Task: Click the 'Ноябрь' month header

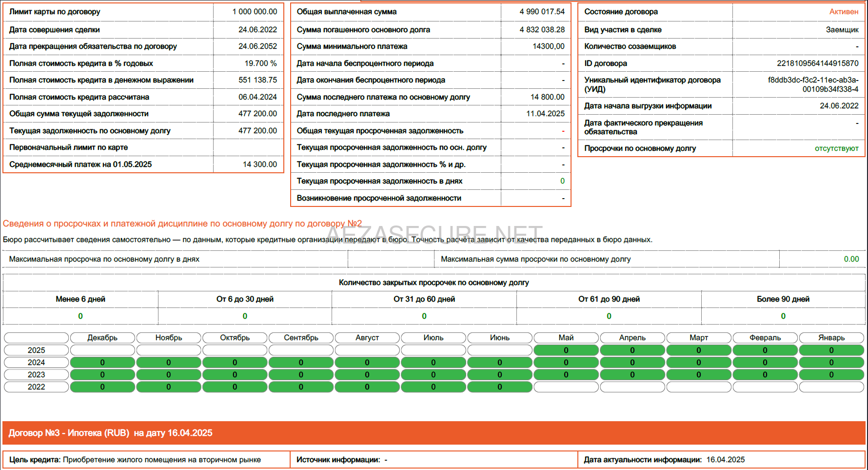Action: click(169, 338)
